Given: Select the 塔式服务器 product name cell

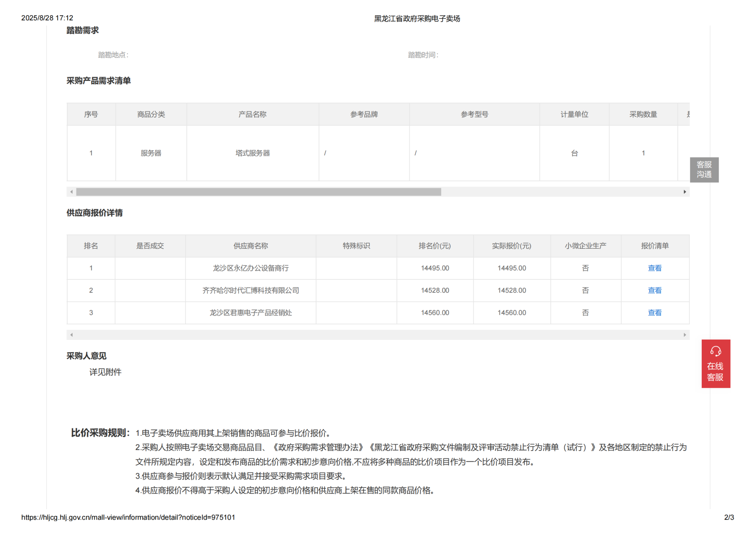Looking at the screenshot, I should tap(252, 153).
